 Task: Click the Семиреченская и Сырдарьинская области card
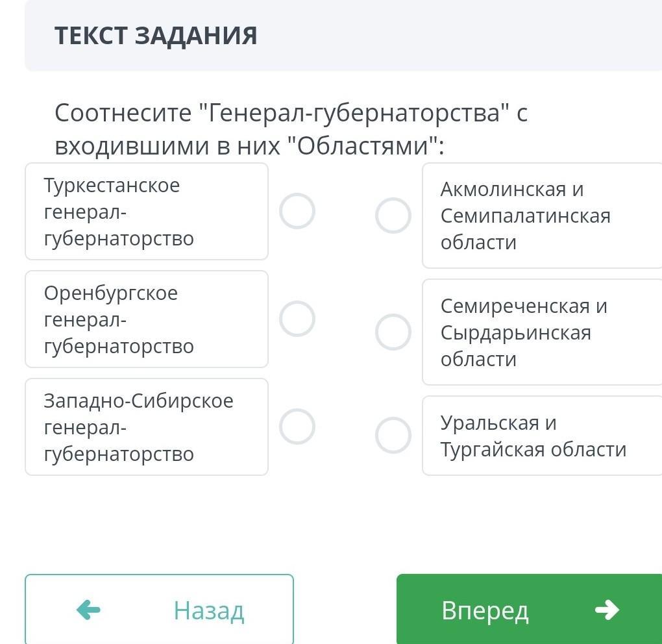click(541, 332)
